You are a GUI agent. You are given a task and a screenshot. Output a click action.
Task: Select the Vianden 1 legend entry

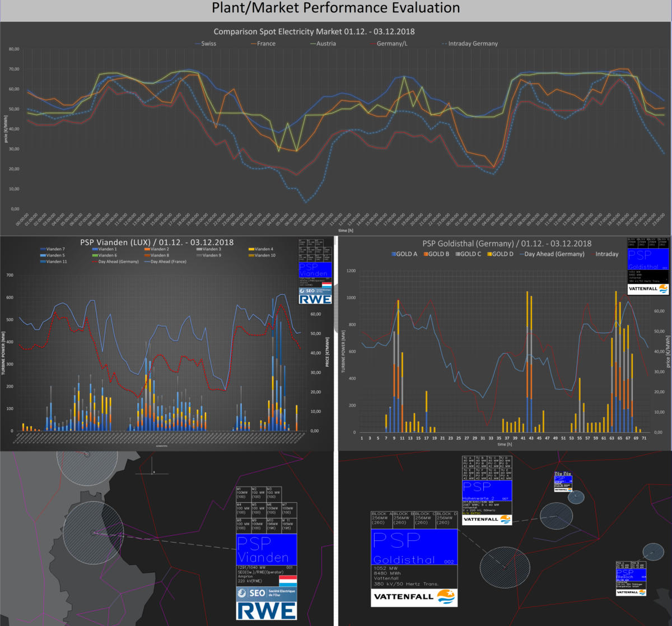[x=105, y=249]
